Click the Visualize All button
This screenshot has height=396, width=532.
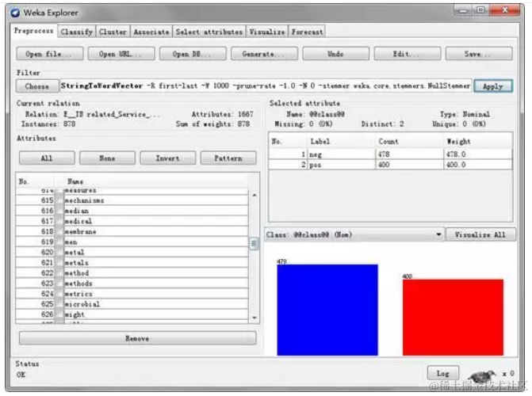tap(480, 234)
